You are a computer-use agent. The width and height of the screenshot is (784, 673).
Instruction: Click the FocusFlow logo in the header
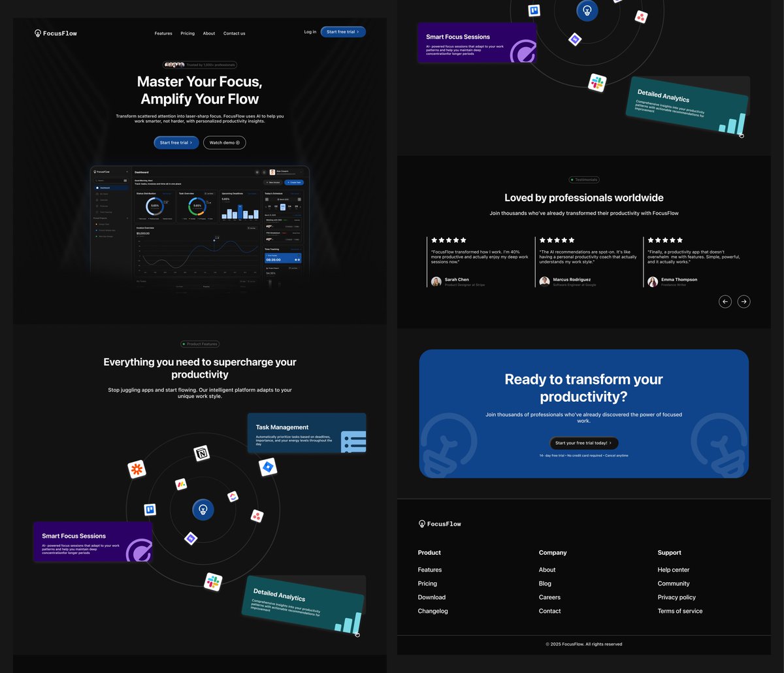[x=56, y=33]
